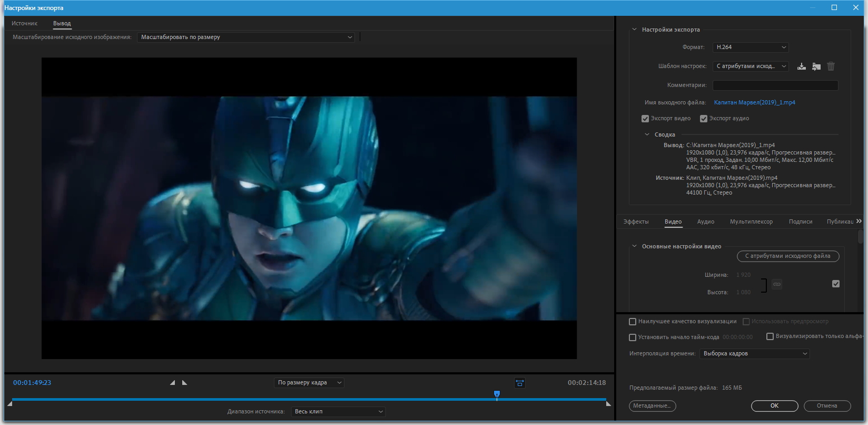The height and width of the screenshot is (425, 868).
Task: Switch to the Аудио tab
Action: [x=706, y=221]
